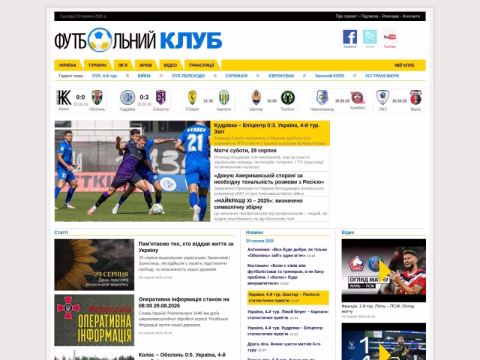Image resolution: width=480 pixels, height=360 pixels.
Task: Click the Л.Берег club crest
Action: (192, 98)
